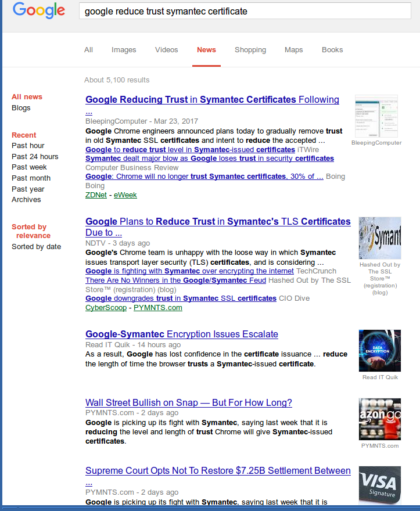Open the Shopping tab
Image resolution: width=420 pixels, height=511 pixels.
(x=250, y=50)
